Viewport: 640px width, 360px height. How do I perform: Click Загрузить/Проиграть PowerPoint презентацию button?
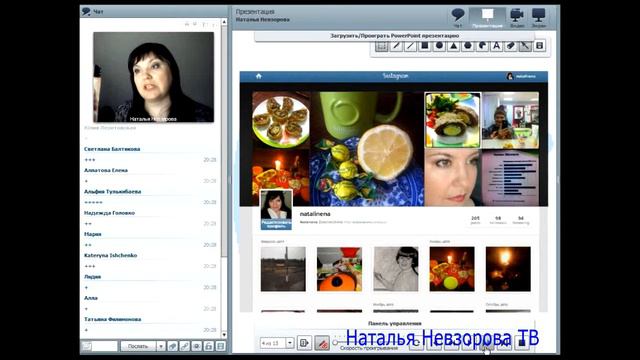pyautogui.click(x=394, y=36)
